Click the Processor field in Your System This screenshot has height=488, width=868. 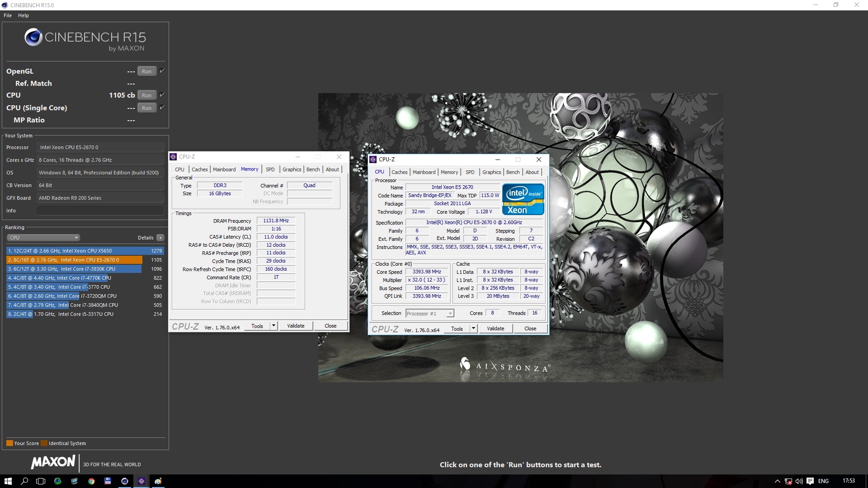100,147
